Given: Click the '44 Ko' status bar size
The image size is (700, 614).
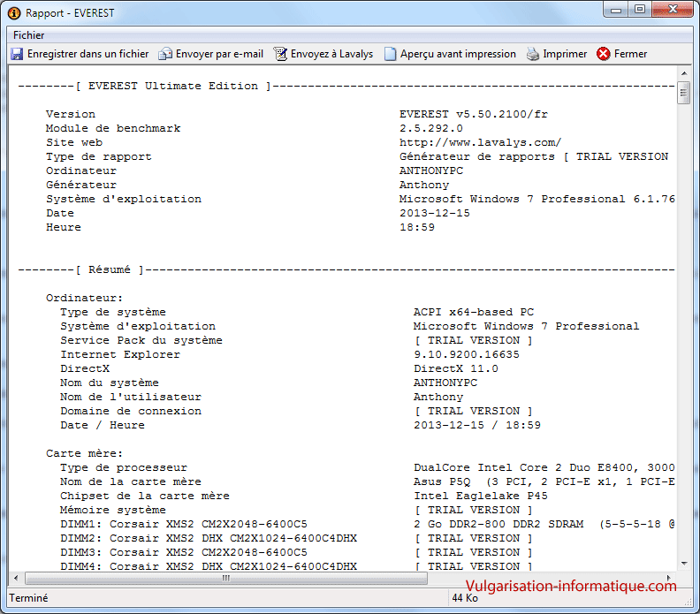Looking at the screenshot, I should [465, 598].
